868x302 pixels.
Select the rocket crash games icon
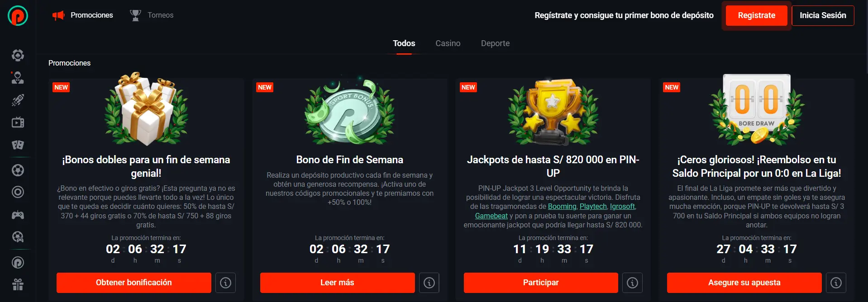(18, 100)
